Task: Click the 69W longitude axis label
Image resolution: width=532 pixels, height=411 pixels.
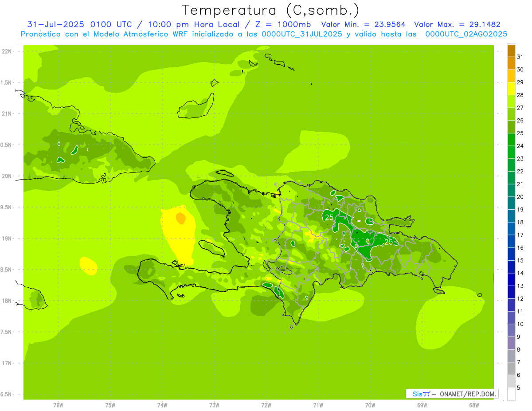Action: tap(422, 405)
